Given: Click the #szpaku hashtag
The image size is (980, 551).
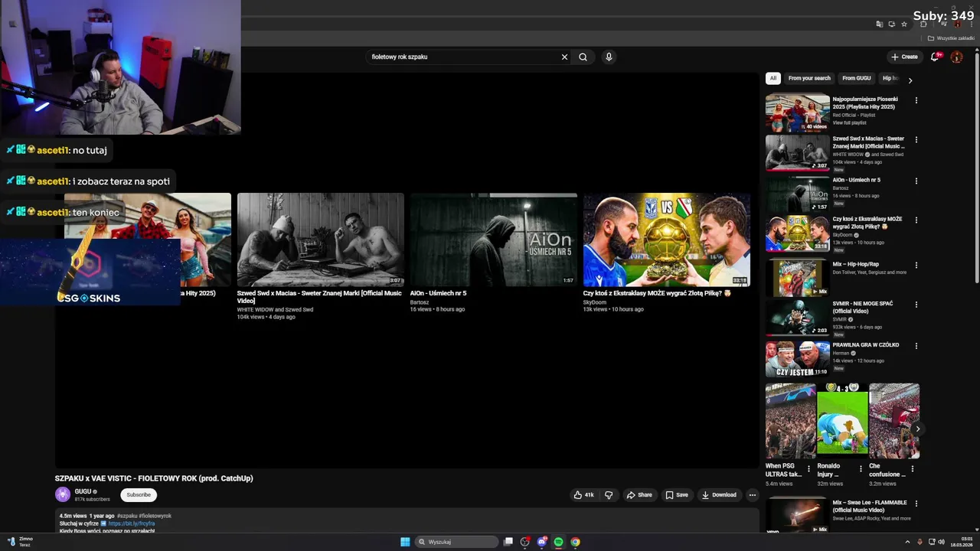Looking at the screenshot, I should pyautogui.click(x=127, y=516).
